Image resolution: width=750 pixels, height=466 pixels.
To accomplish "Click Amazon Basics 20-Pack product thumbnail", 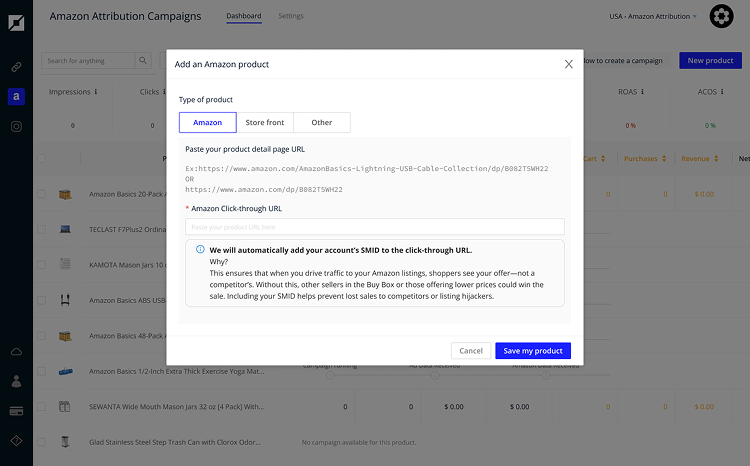I will pyautogui.click(x=65, y=194).
